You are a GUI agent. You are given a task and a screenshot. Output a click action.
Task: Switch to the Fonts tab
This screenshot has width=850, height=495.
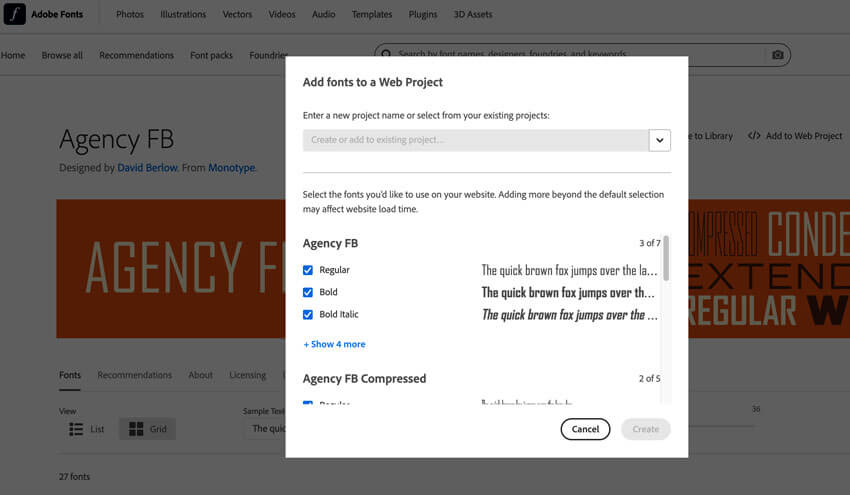(x=70, y=375)
